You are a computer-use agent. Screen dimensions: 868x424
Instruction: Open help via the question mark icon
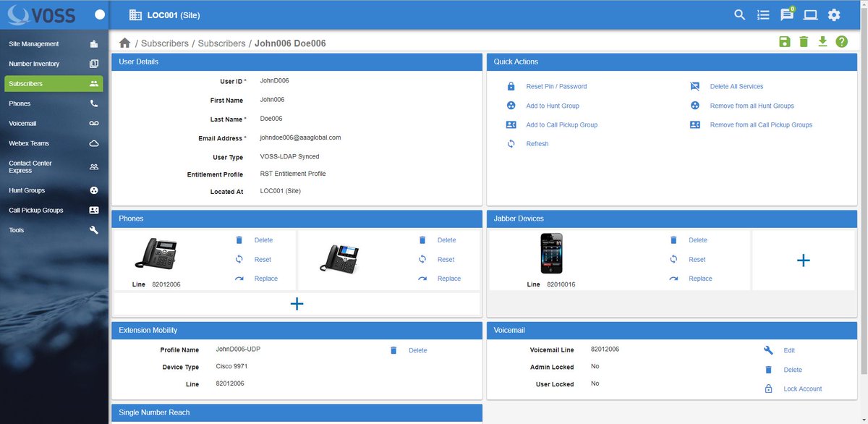point(841,42)
